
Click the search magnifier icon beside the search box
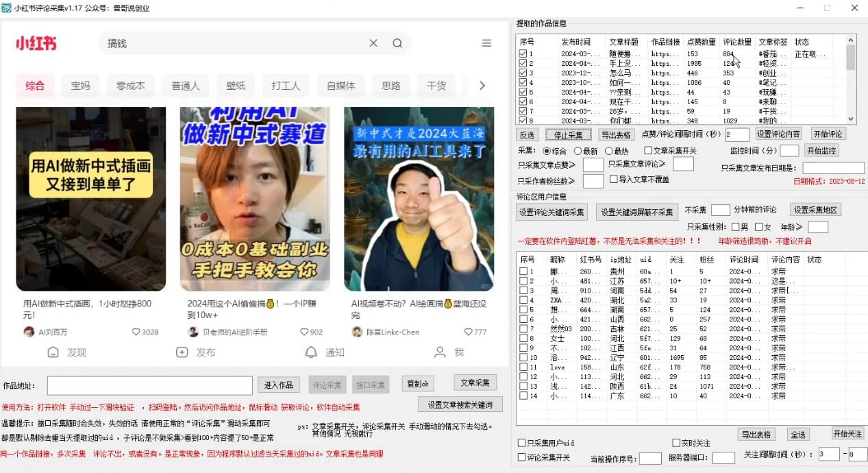click(x=397, y=43)
